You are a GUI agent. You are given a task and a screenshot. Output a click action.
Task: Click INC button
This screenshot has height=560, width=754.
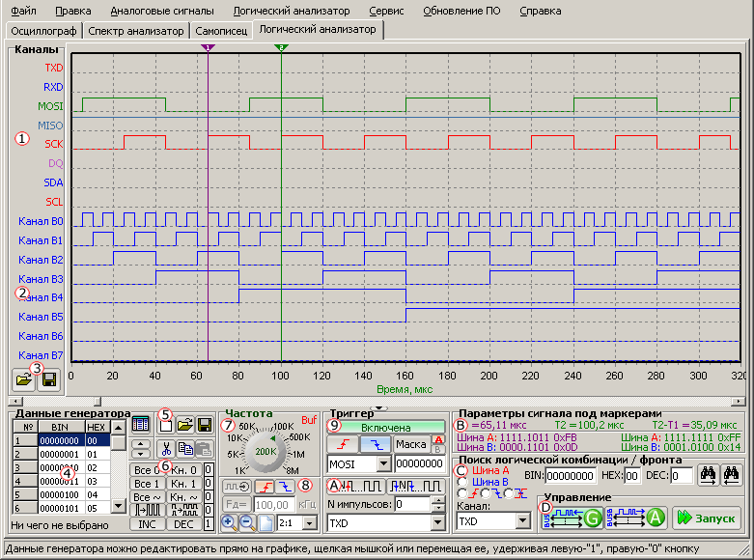147,524
